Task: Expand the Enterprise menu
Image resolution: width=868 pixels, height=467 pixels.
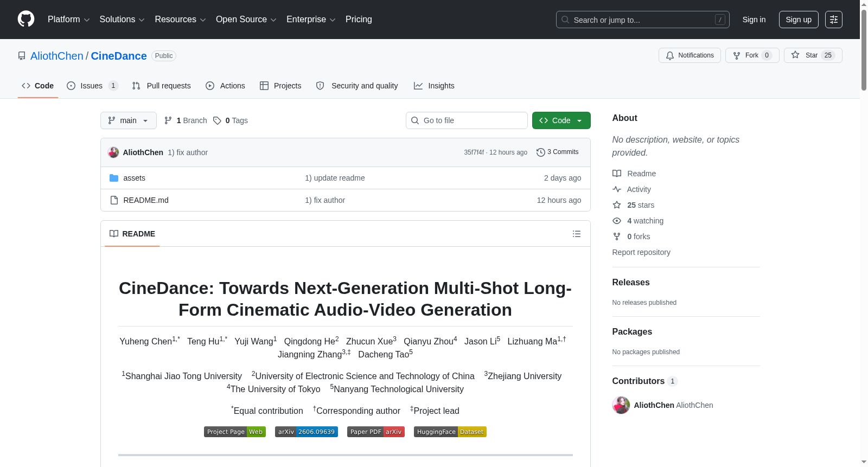Action: (311, 20)
